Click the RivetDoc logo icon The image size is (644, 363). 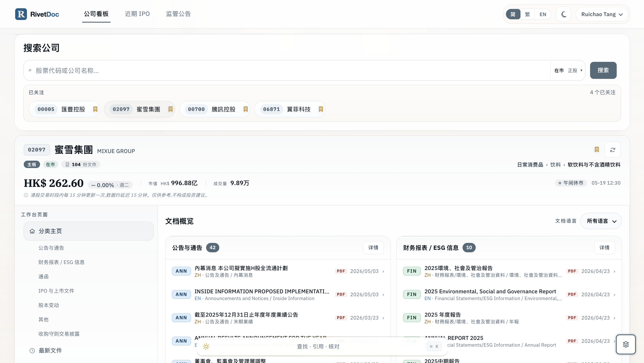point(21,14)
